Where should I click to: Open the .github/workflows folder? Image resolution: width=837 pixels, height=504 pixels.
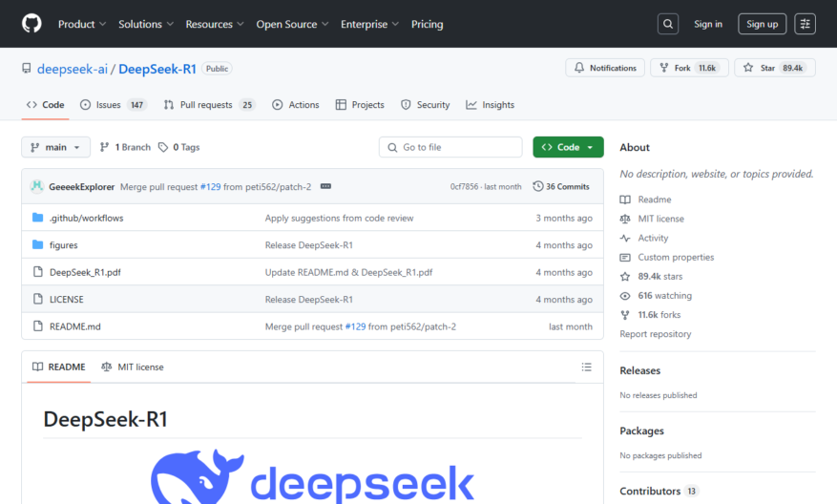[x=87, y=218]
